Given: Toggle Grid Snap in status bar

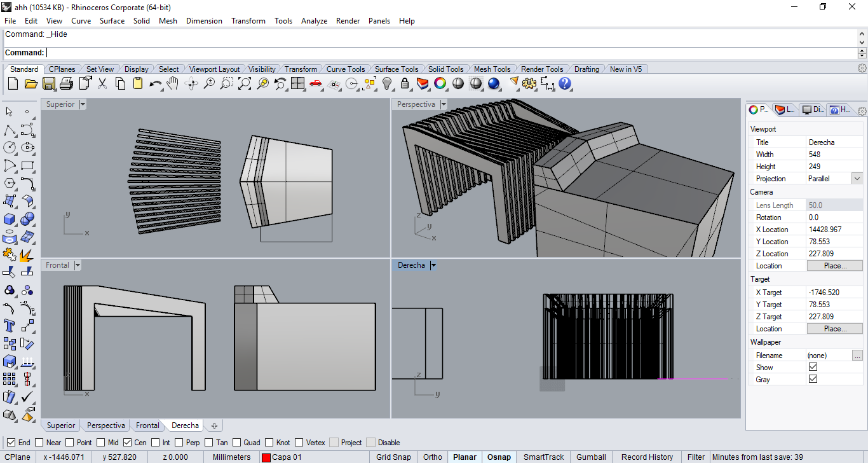Looking at the screenshot, I should [x=393, y=457].
